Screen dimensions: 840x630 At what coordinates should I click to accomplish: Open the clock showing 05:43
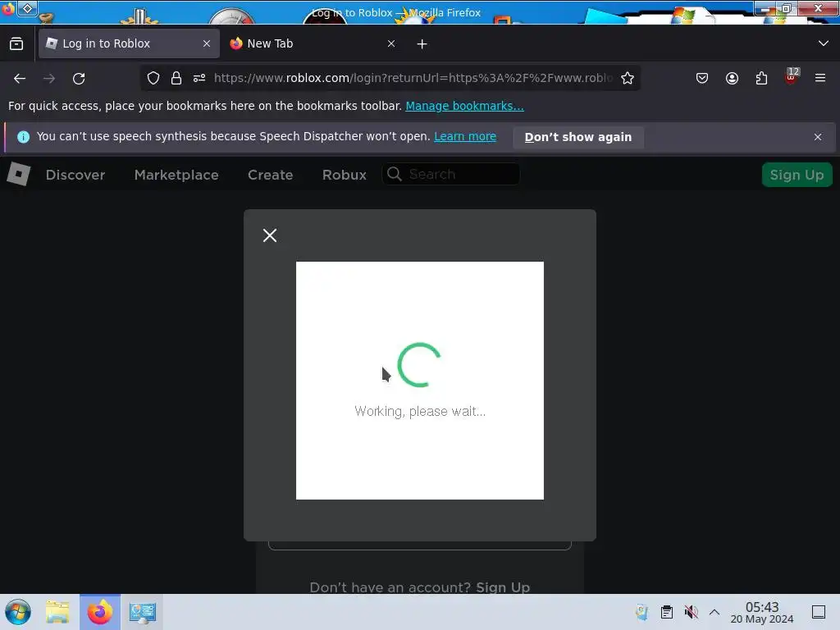[762, 612]
